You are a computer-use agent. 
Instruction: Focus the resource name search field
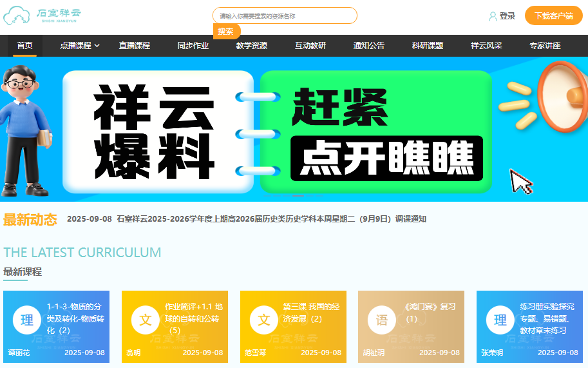click(285, 15)
